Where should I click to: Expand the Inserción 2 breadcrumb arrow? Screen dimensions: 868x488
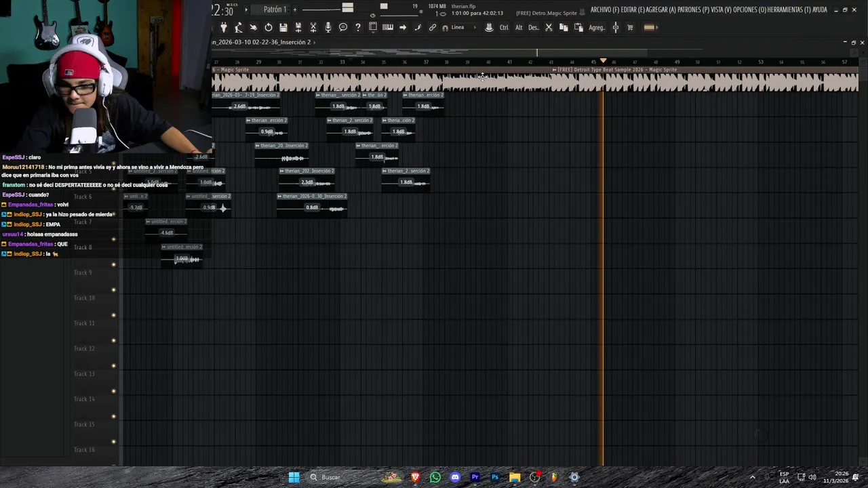click(x=315, y=42)
